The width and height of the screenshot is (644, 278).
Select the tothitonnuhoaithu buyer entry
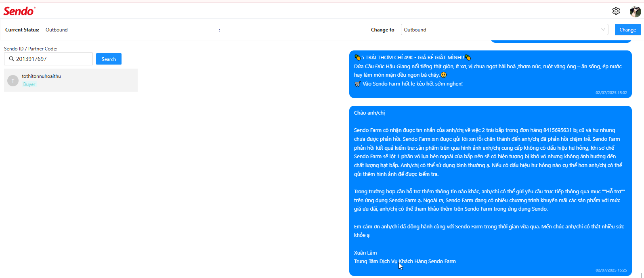71,80
